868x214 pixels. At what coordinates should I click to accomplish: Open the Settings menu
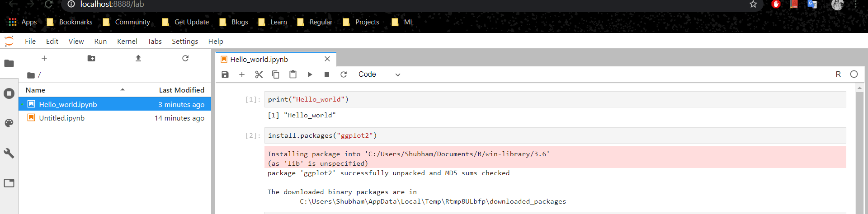pos(185,41)
